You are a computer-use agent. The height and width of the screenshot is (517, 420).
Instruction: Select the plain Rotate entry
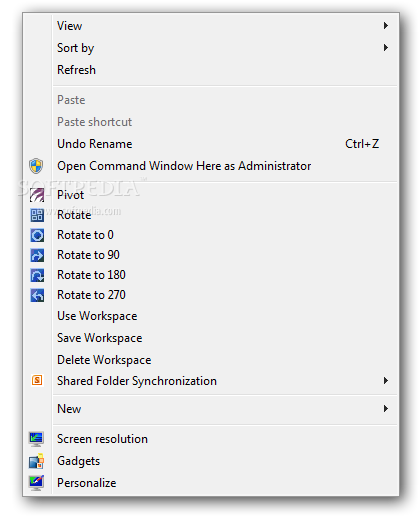tap(211, 215)
